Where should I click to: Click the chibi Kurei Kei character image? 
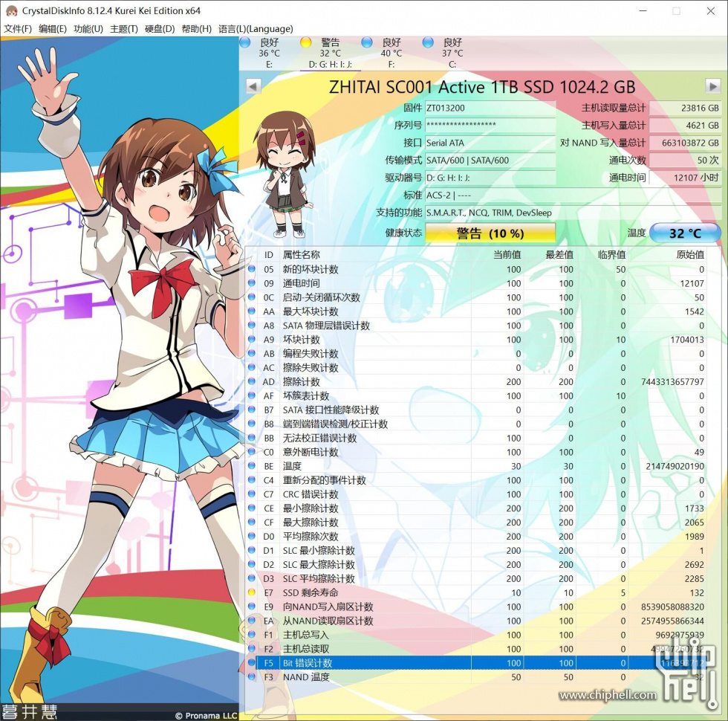click(284, 174)
